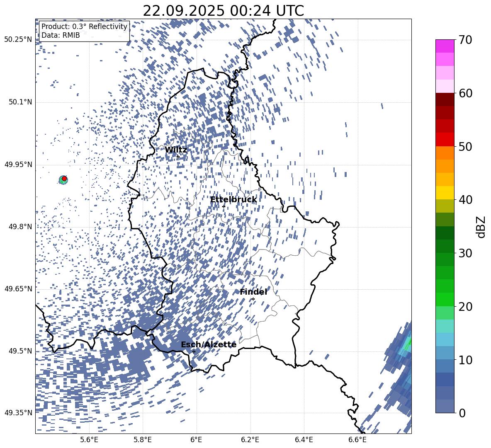Click the dBZ colorbar axis label
Image resolution: width=491 pixels, height=448 pixels.
tap(481, 227)
